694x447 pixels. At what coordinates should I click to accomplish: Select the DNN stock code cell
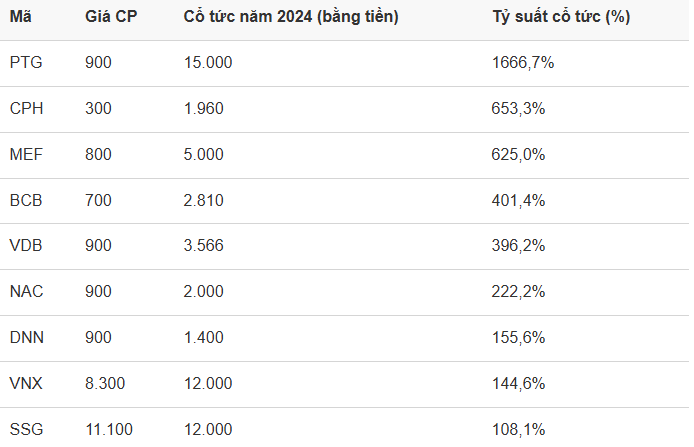[x=27, y=338]
